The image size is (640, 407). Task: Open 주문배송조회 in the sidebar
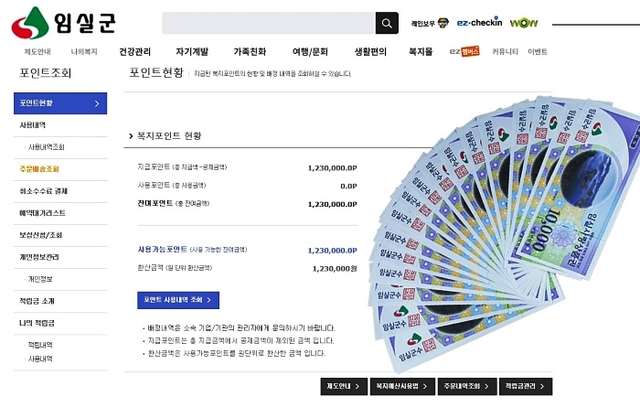click(x=39, y=168)
